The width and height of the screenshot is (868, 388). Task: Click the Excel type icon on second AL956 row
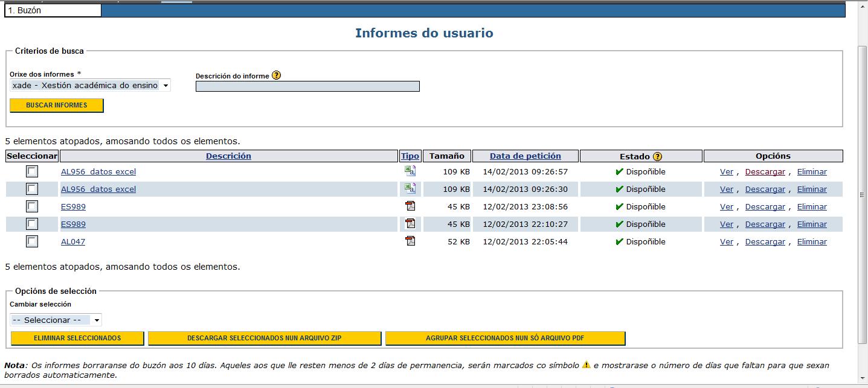pos(411,189)
